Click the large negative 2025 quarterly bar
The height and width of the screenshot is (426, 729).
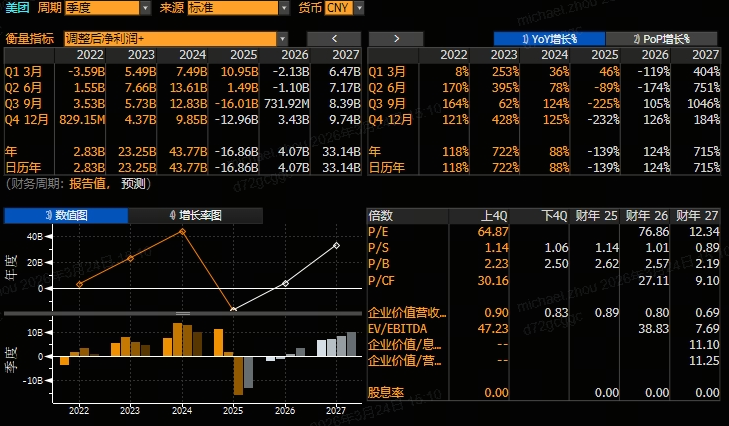pyautogui.click(x=239, y=374)
